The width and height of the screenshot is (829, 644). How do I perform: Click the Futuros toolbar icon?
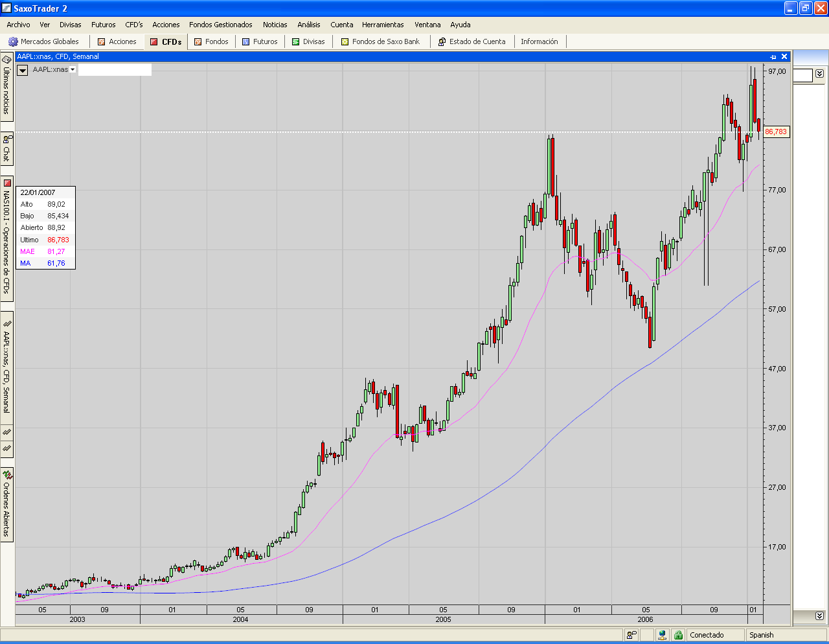point(246,41)
